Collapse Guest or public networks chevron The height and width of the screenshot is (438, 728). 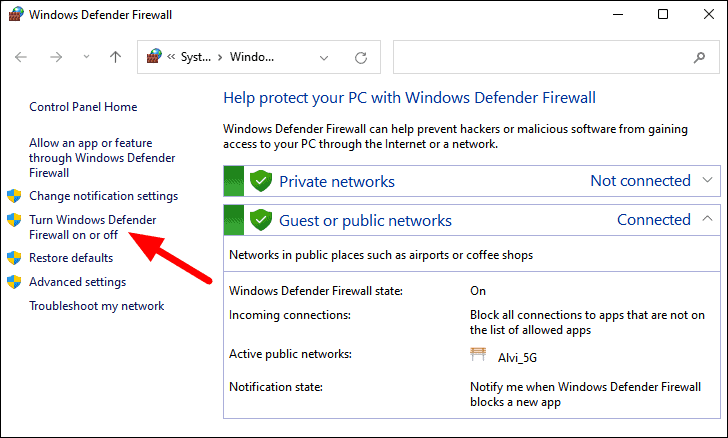coord(707,218)
